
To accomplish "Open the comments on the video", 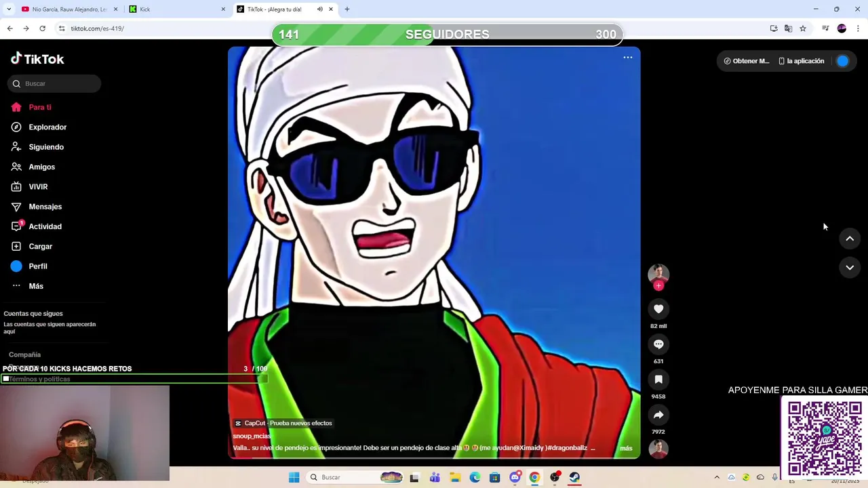I will (x=658, y=344).
